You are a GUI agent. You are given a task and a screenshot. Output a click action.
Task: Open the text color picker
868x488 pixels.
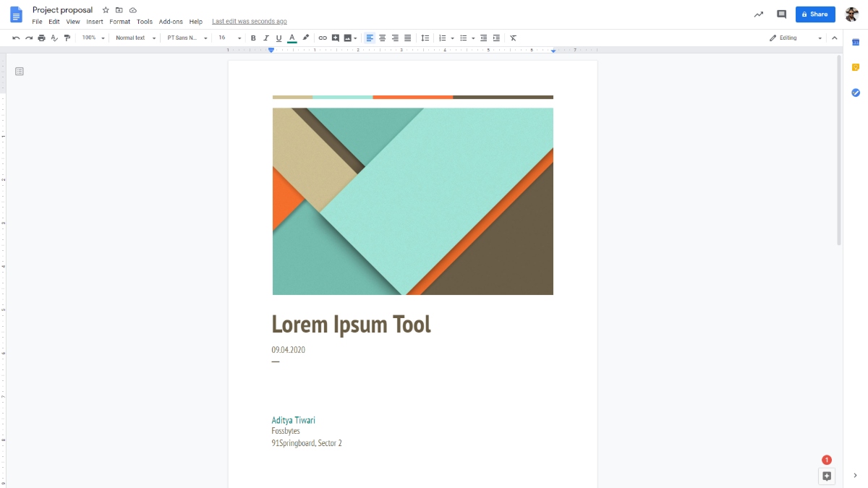(292, 38)
